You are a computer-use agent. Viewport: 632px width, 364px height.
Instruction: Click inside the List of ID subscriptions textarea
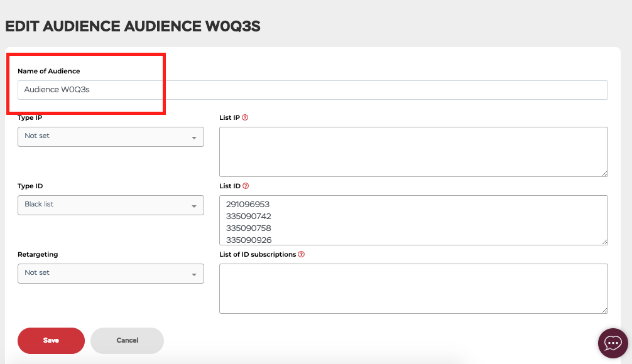pyautogui.click(x=413, y=289)
